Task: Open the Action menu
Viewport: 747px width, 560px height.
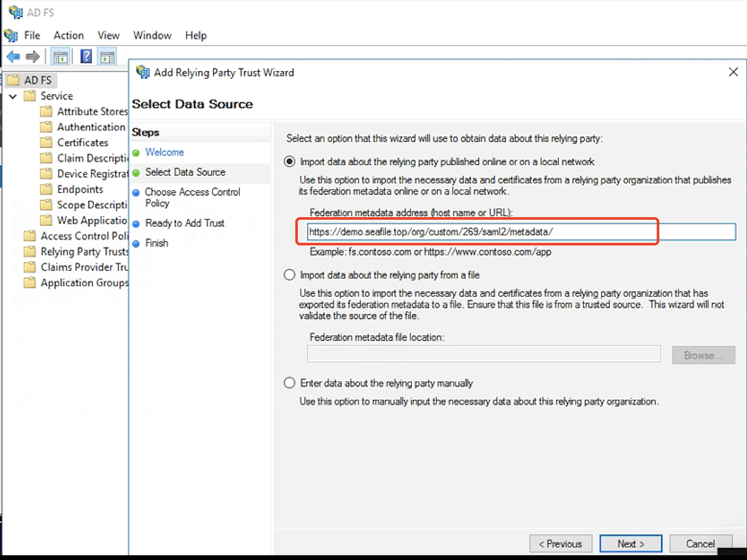Action: [x=68, y=35]
